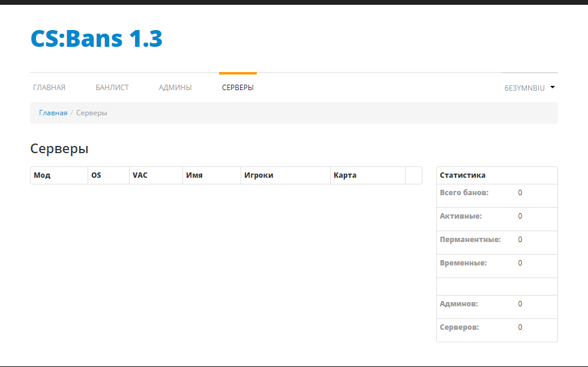Click the Временные label in statistics
588x367 pixels.
[463, 263]
